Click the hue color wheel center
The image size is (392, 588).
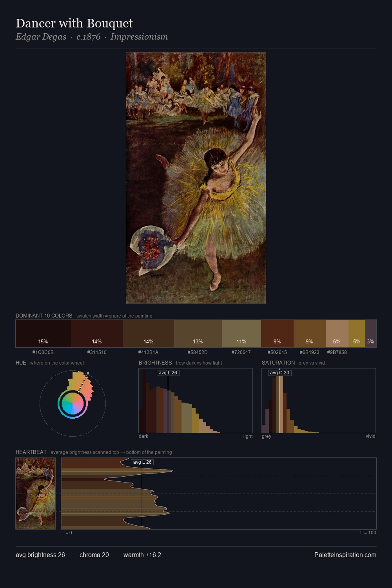(73, 404)
